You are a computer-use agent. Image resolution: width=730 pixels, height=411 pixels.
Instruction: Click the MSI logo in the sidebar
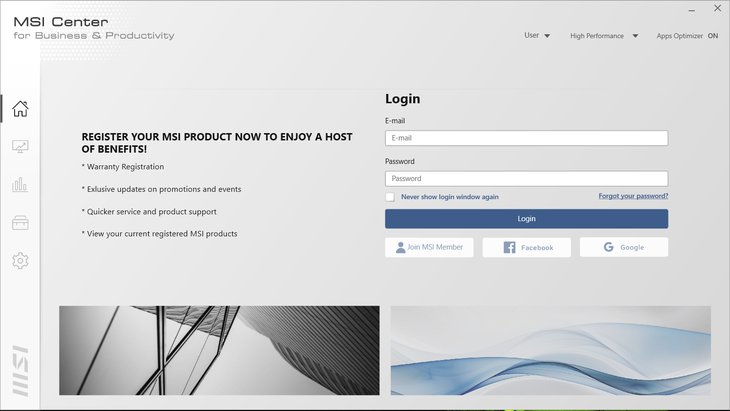pyautogui.click(x=20, y=371)
